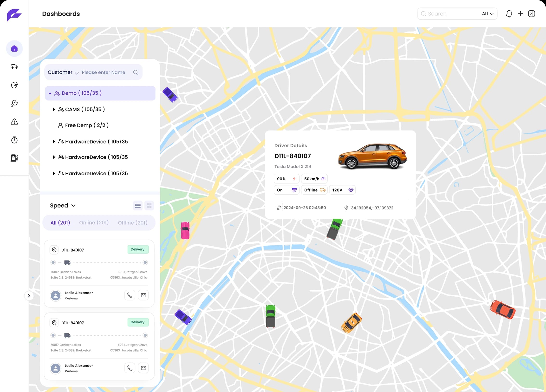This screenshot has width=546, height=392.
Task: Select the Offline (201) tab
Action: (x=132, y=223)
